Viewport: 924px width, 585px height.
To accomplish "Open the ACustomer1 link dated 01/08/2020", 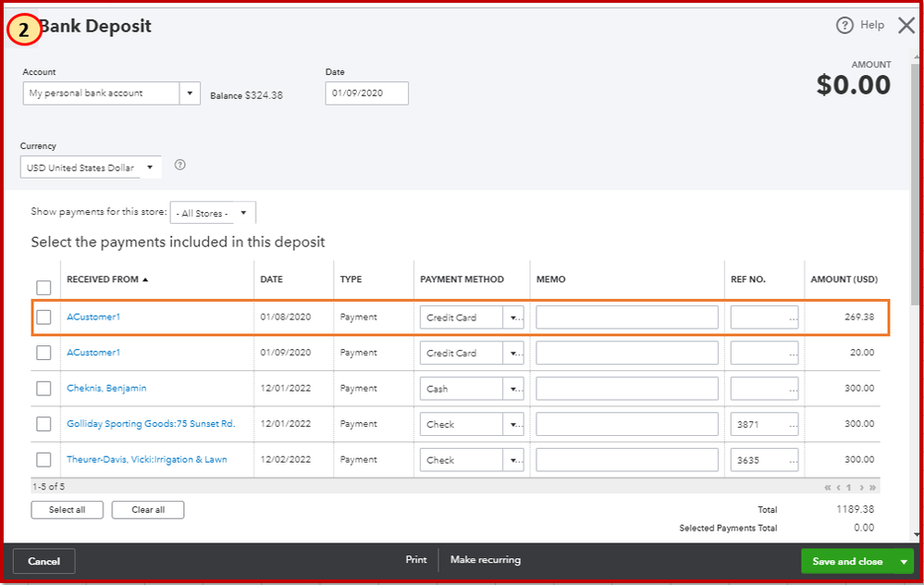I will pos(93,317).
